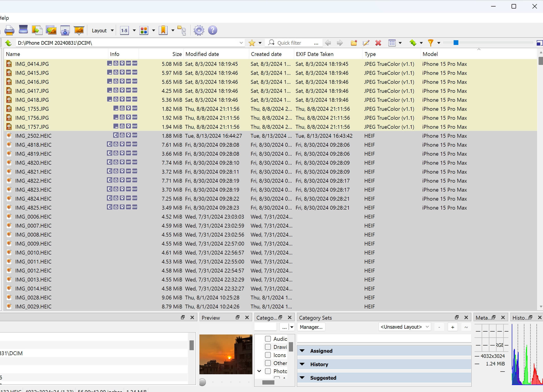
Task: Go up a folder with green arrow
Action: [x=8, y=43]
